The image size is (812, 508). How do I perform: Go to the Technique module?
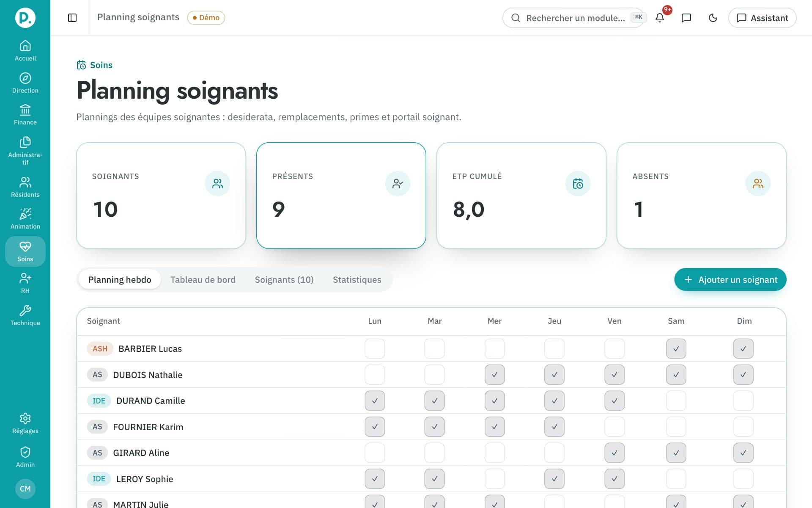click(x=25, y=316)
